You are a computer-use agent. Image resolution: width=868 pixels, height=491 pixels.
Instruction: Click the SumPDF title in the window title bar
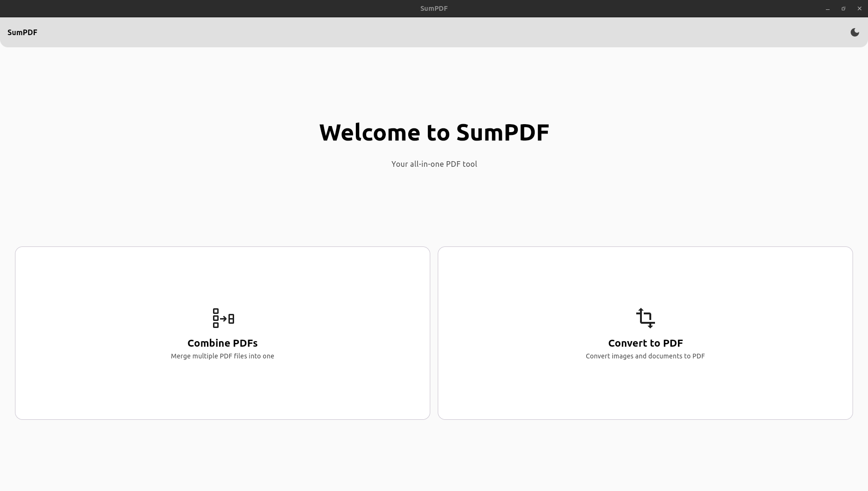click(434, 8)
